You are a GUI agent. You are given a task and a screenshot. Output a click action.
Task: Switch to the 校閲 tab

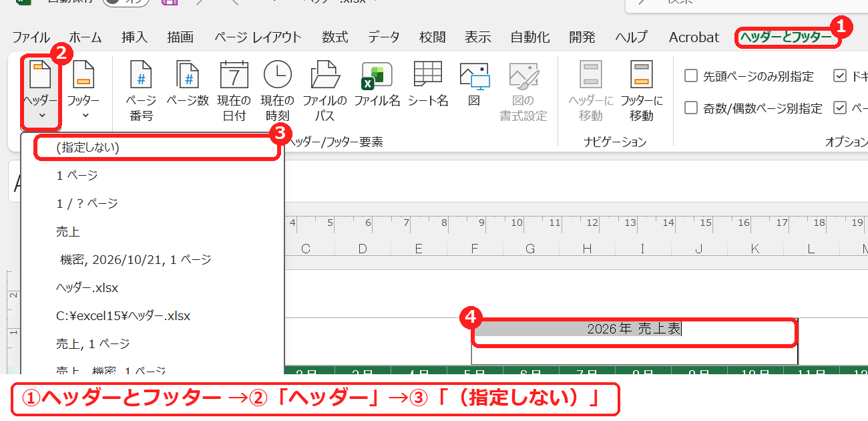[x=433, y=37]
